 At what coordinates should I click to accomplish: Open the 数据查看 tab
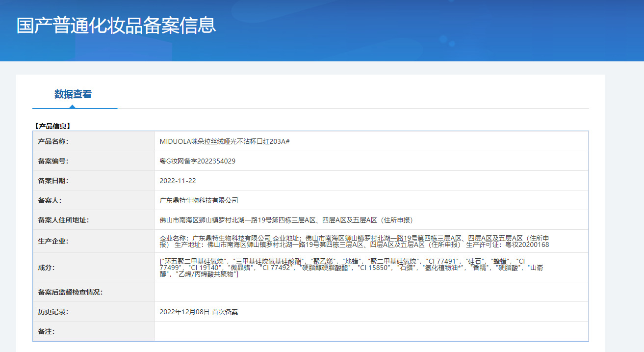point(73,94)
